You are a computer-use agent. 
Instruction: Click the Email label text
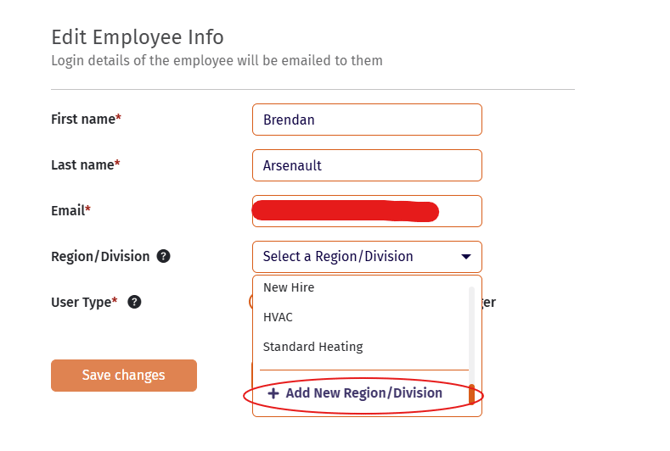[x=71, y=210]
